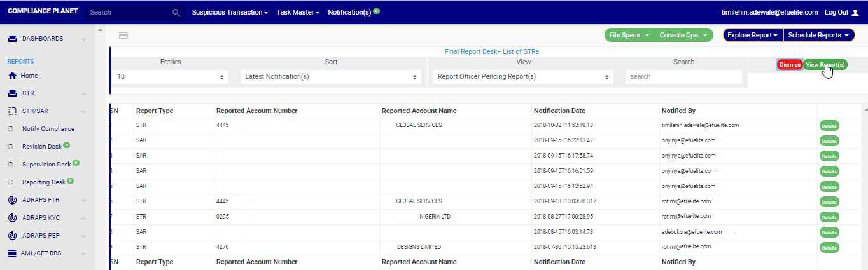Expand the File Specs. dropdown button
The height and width of the screenshot is (270, 868).
click(629, 36)
